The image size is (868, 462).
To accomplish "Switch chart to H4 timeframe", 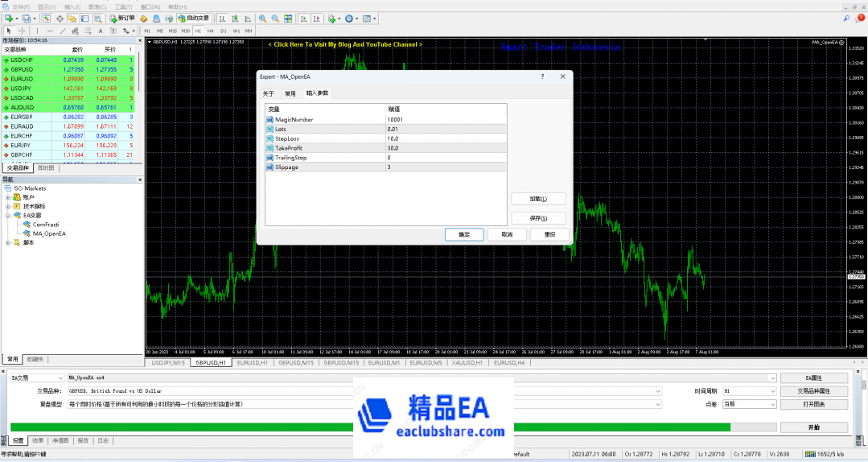I will click(x=211, y=31).
